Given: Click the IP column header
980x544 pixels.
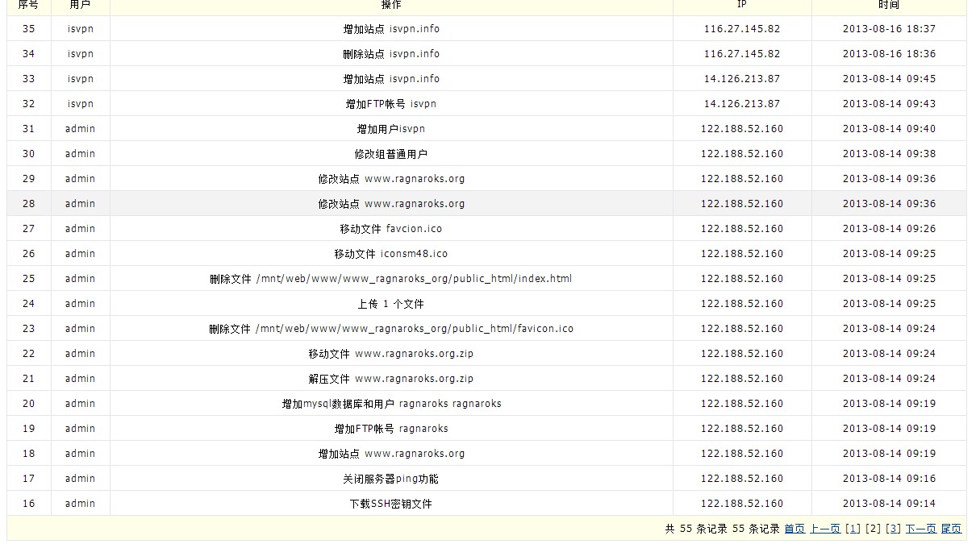Looking at the screenshot, I should point(742,5).
